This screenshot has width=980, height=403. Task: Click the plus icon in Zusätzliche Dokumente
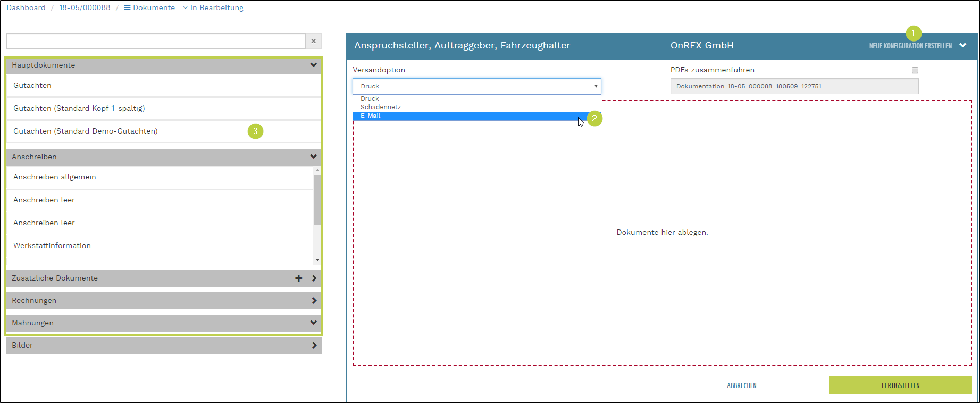coord(298,278)
